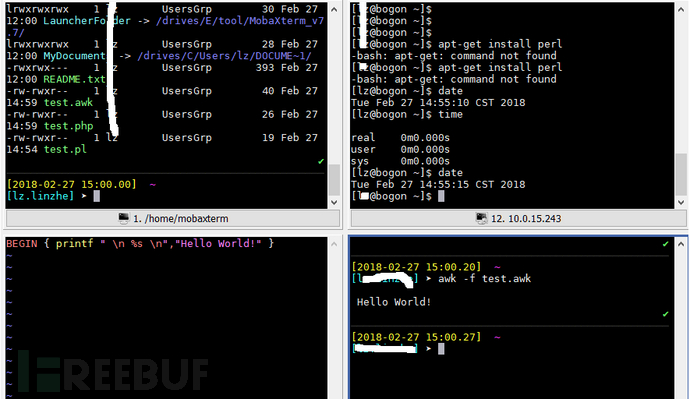Viewport: 690px width, 399px height.
Task: Click up arrow of the awk output pane scrollbar
Action: tap(681, 244)
